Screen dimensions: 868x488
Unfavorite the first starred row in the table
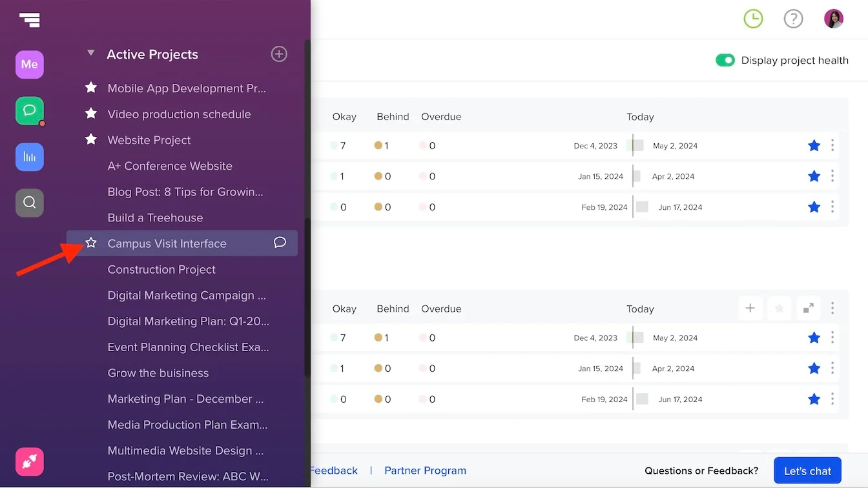[814, 145]
